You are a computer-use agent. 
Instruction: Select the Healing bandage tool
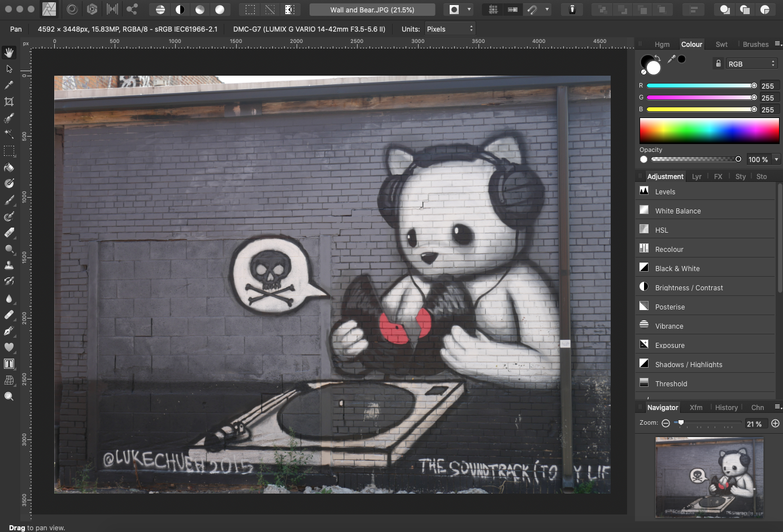click(x=9, y=315)
